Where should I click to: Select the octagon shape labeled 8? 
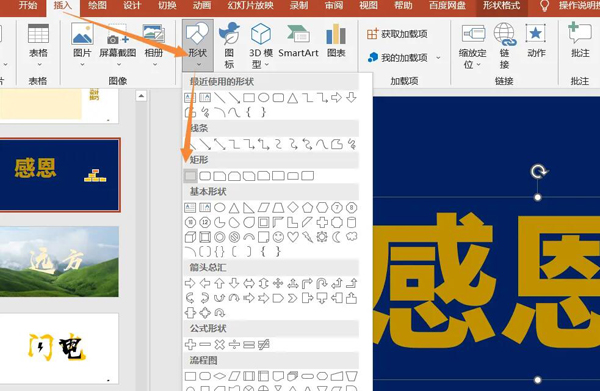coord(351,208)
